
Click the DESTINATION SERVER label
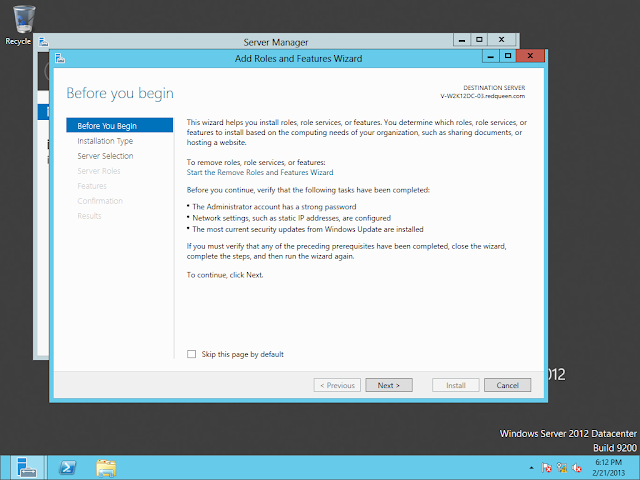(494, 88)
